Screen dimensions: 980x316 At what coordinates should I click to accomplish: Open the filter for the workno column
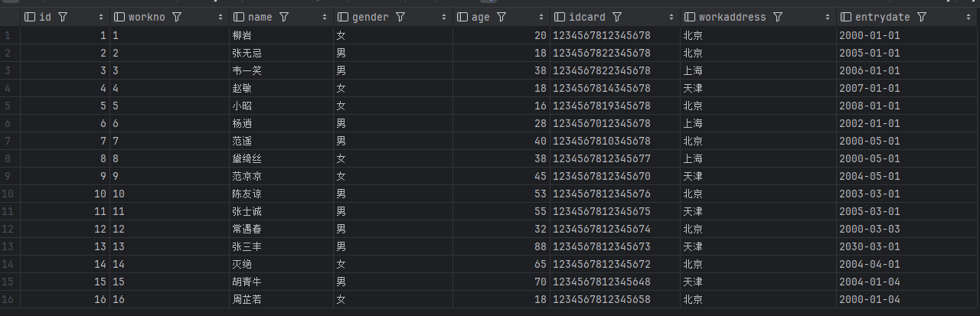tap(177, 17)
